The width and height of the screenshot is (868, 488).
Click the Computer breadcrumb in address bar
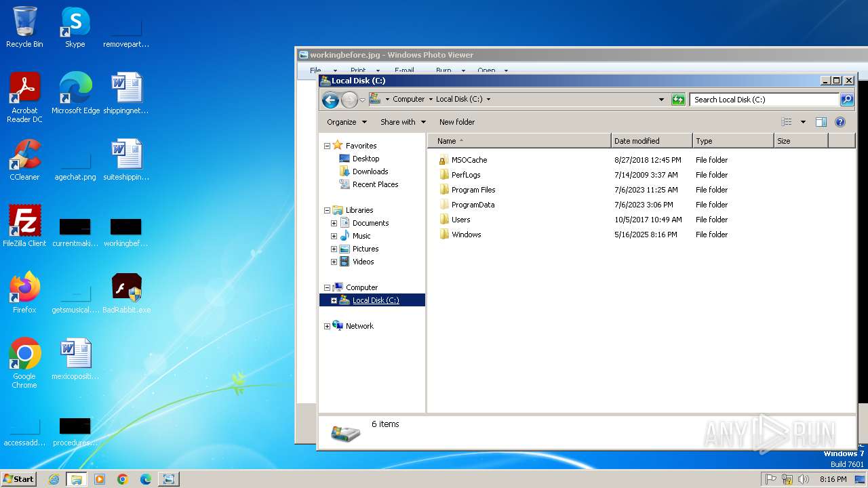point(409,99)
